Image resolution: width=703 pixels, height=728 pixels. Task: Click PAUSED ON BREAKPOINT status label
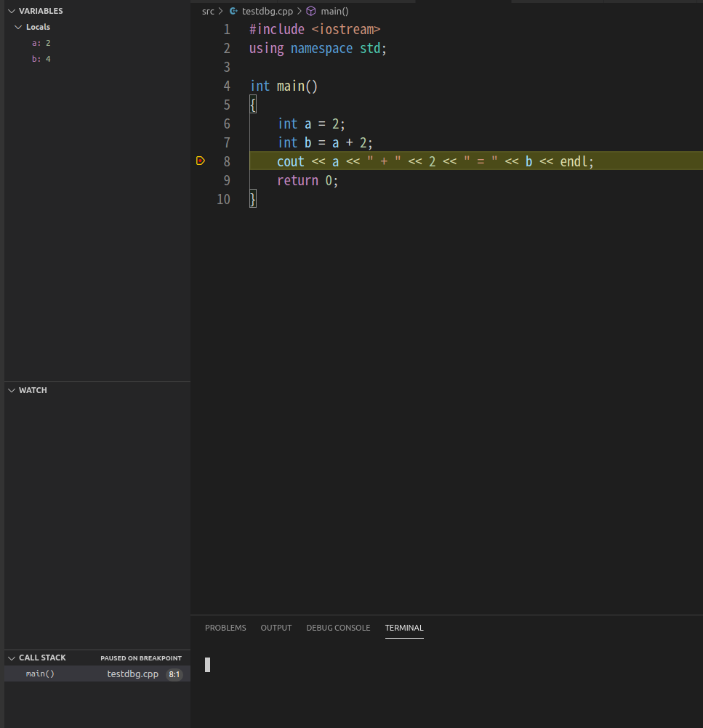pyautogui.click(x=141, y=658)
